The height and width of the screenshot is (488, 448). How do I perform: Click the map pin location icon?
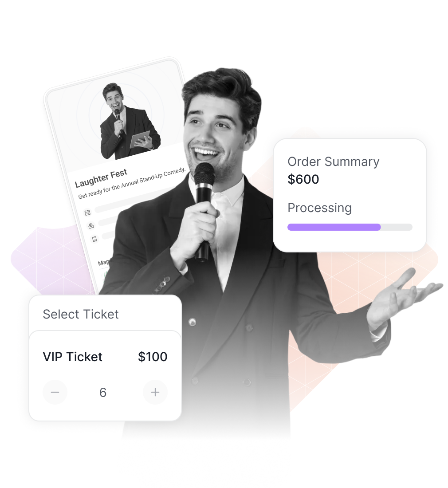(91, 226)
